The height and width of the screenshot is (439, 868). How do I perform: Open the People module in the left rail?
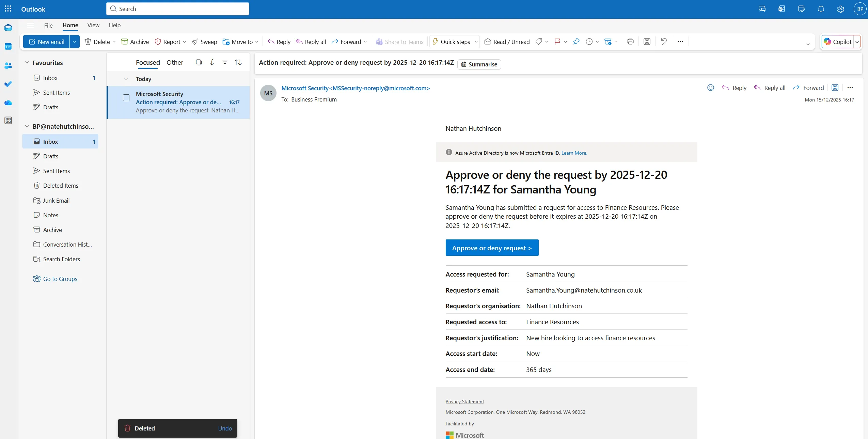8,65
